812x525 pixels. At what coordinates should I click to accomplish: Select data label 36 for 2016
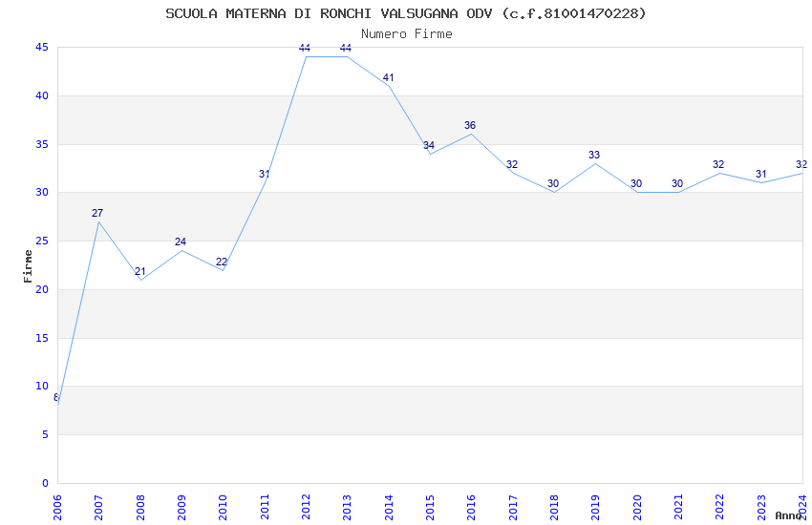470,125
